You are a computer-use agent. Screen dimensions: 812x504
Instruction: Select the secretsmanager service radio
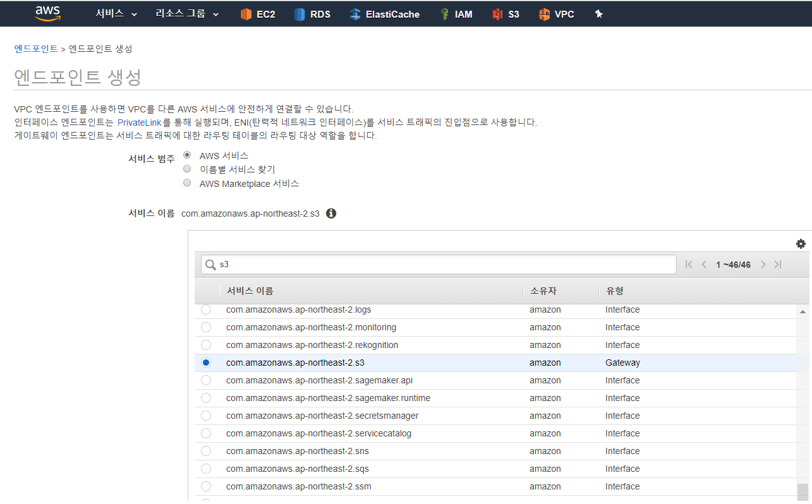tap(206, 416)
